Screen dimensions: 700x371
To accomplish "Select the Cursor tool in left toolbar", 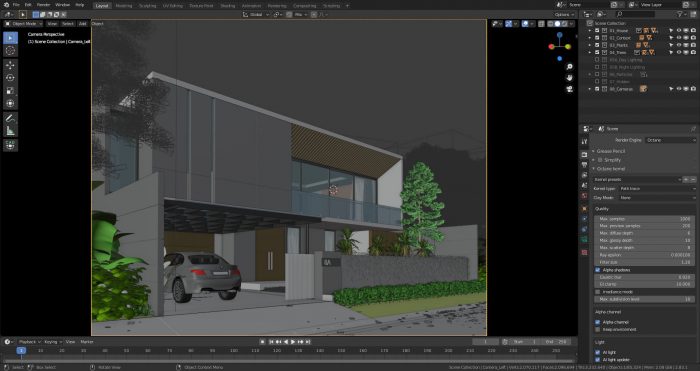I will tap(10, 51).
